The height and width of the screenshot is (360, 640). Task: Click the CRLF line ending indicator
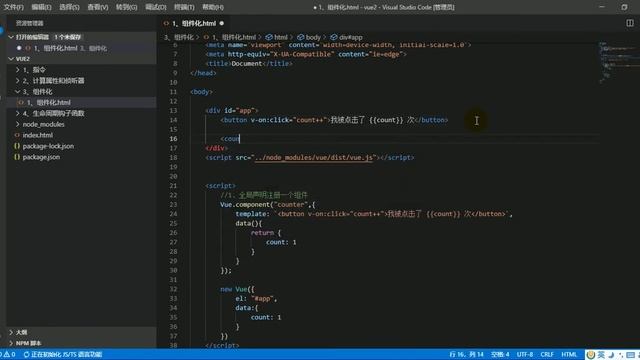(x=547, y=354)
